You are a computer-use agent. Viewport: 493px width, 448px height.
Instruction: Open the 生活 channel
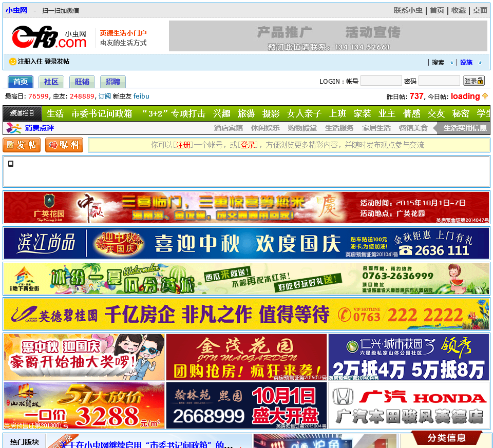[x=55, y=113]
